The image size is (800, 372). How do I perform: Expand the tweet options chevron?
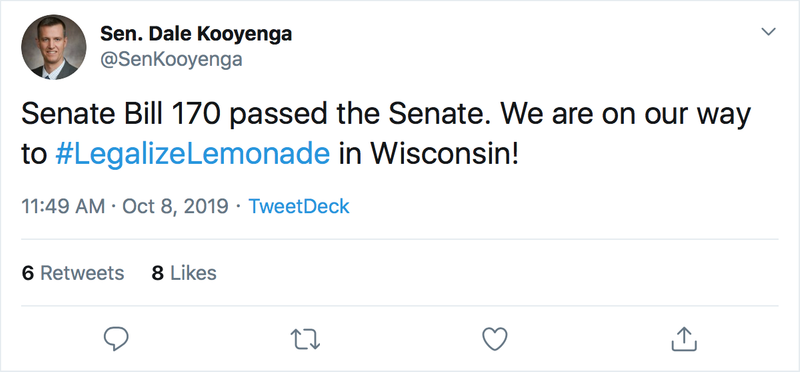[768, 32]
